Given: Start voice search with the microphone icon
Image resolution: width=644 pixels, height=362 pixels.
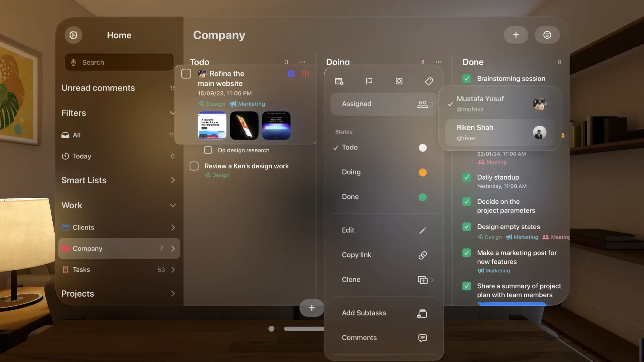Looking at the screenshot, I should [74, 62].
